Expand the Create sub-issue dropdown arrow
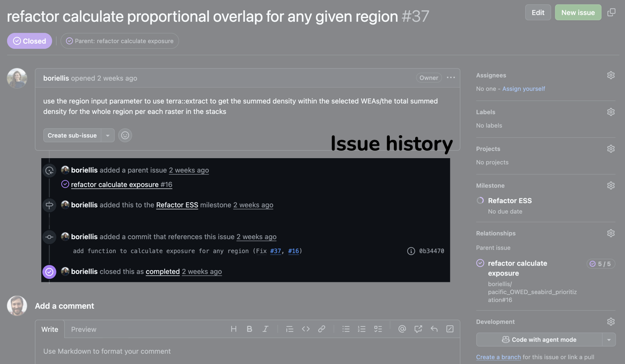This screenshot has height=364, width=625. tap(108, 135)
